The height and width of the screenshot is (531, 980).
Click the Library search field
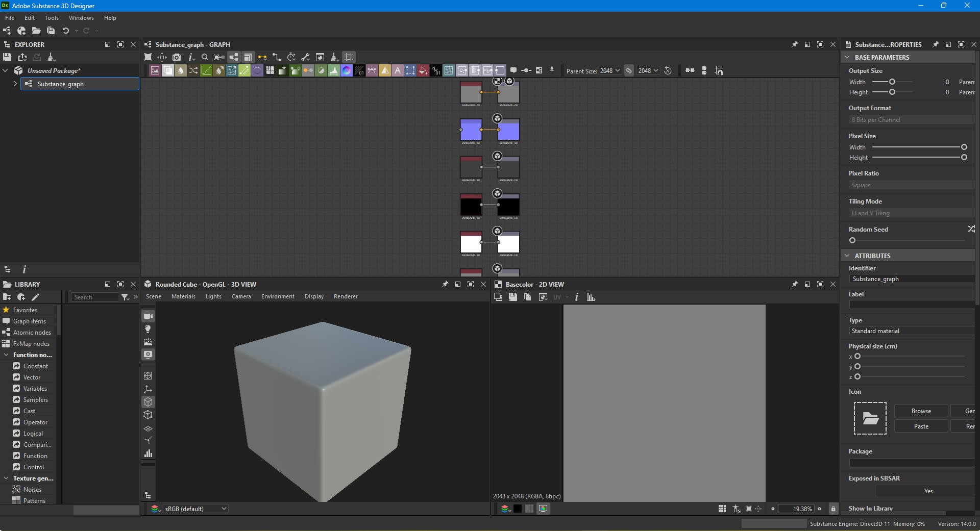click(x=94, y=297)
